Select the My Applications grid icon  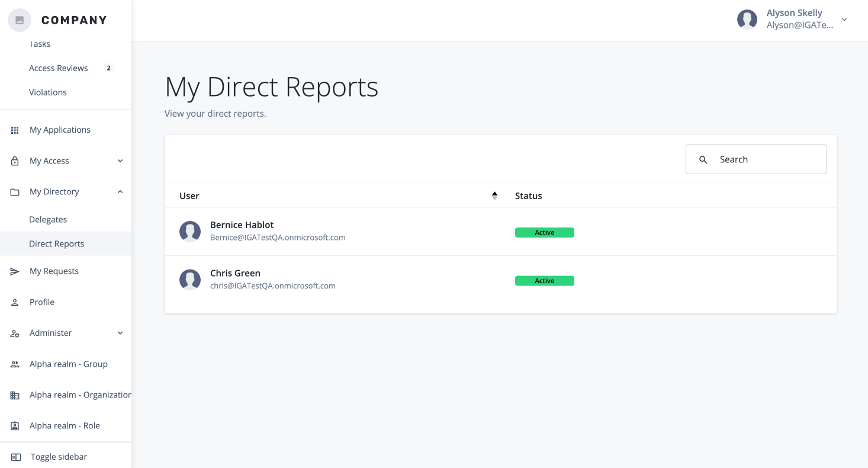click(x=14, y=130)
